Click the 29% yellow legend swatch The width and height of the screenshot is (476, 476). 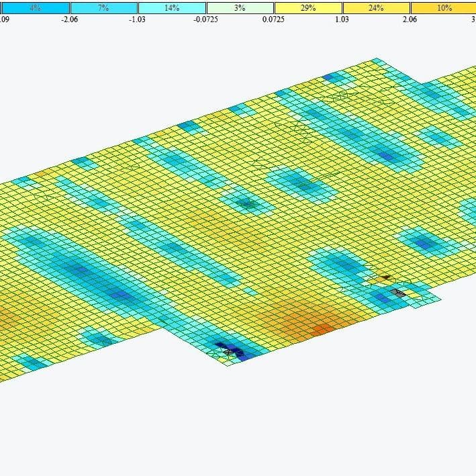point(308,7)
